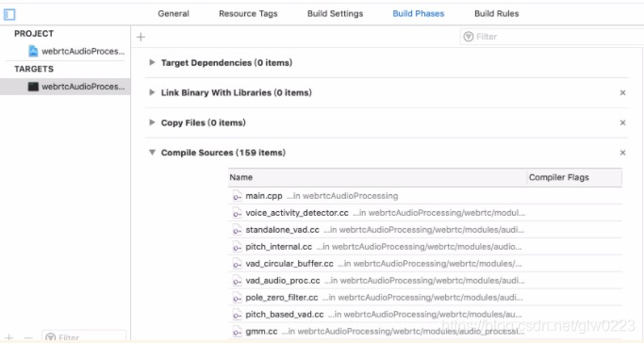Click the main.cpp file icon

pos(237,196)
